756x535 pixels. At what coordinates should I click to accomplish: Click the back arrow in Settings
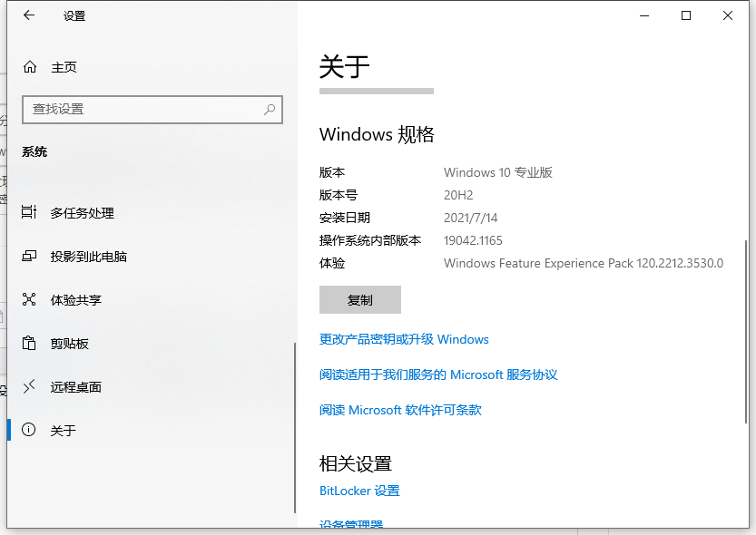click(28, 15)
